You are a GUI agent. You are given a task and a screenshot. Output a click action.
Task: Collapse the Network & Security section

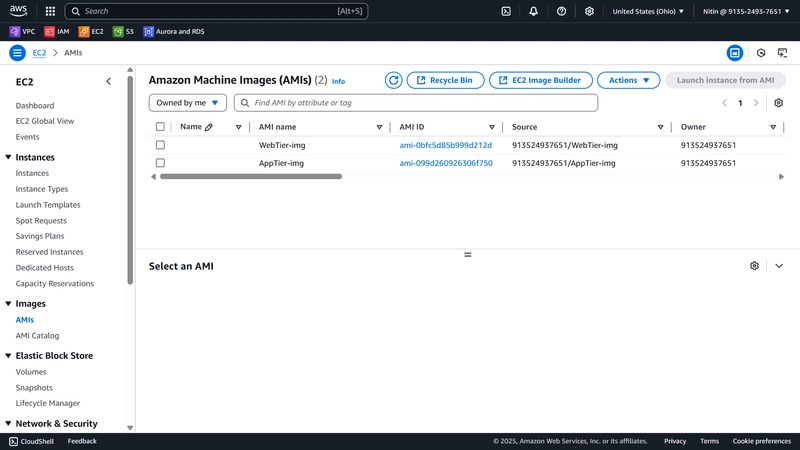pyautogui.click(x=8, y=423)
